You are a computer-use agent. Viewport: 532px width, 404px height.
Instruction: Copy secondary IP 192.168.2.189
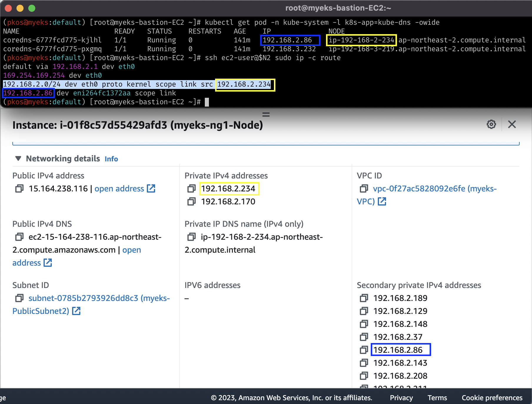(x=364, y=298)
